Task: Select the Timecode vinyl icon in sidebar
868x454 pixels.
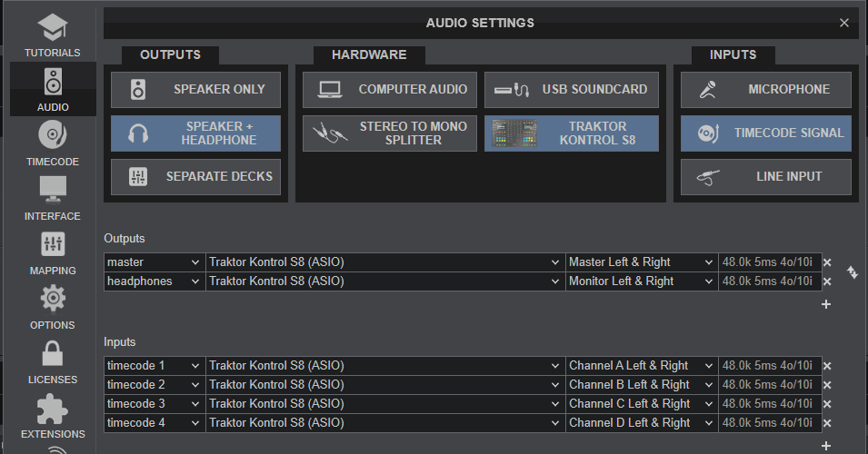Action: (52, 143)
